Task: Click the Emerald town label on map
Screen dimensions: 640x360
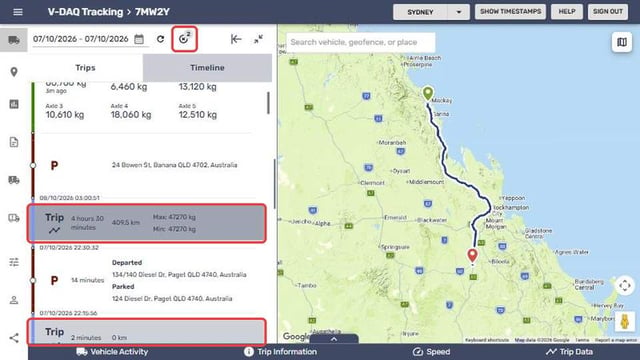Action: (396, 218)
